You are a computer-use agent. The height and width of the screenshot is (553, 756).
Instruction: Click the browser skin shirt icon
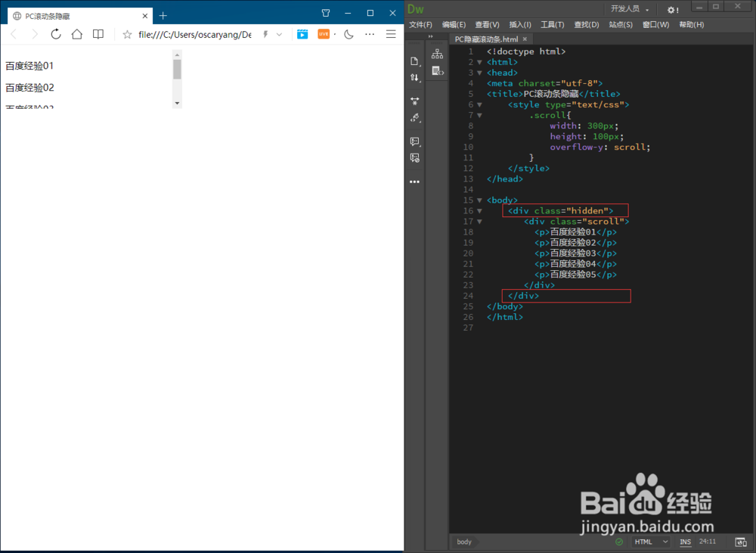point(326,13)
